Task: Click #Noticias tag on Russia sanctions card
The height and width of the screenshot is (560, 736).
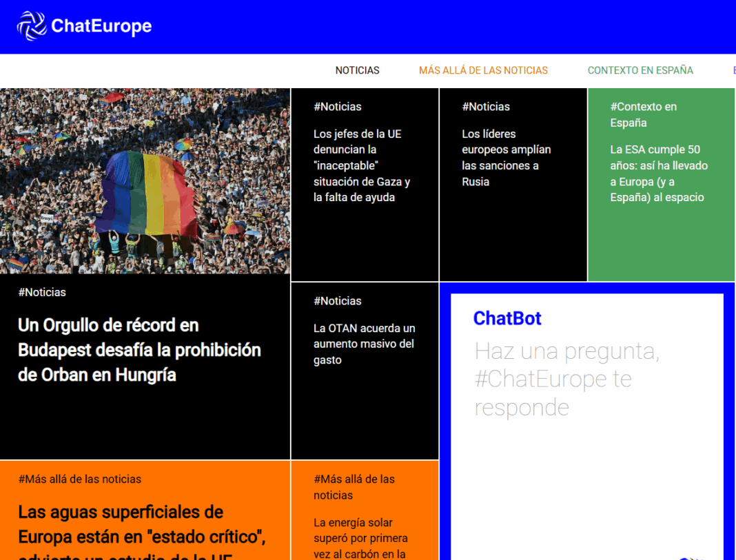Action: pyautogui.click(x=486, y=107)
